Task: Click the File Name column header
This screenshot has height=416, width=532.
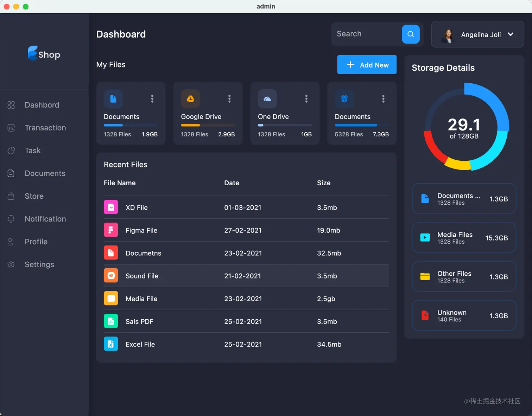Action: pos(120,183)
